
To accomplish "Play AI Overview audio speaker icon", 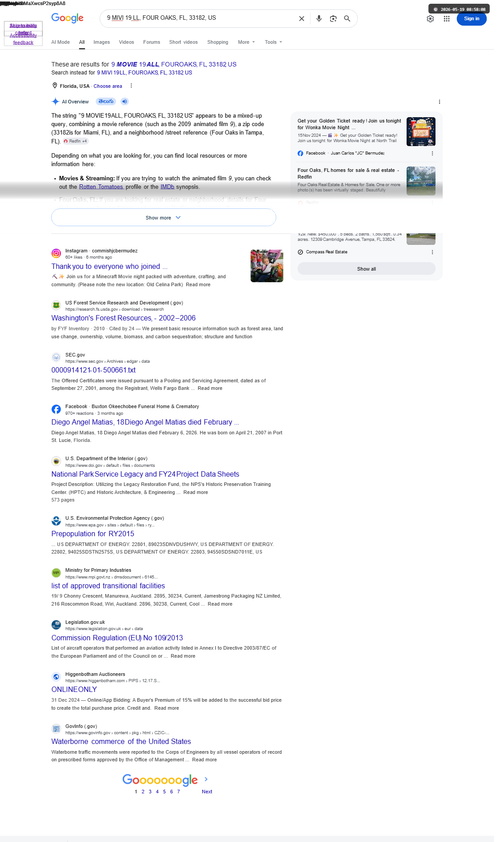I will pyautogui.click(x=125, y=101).
